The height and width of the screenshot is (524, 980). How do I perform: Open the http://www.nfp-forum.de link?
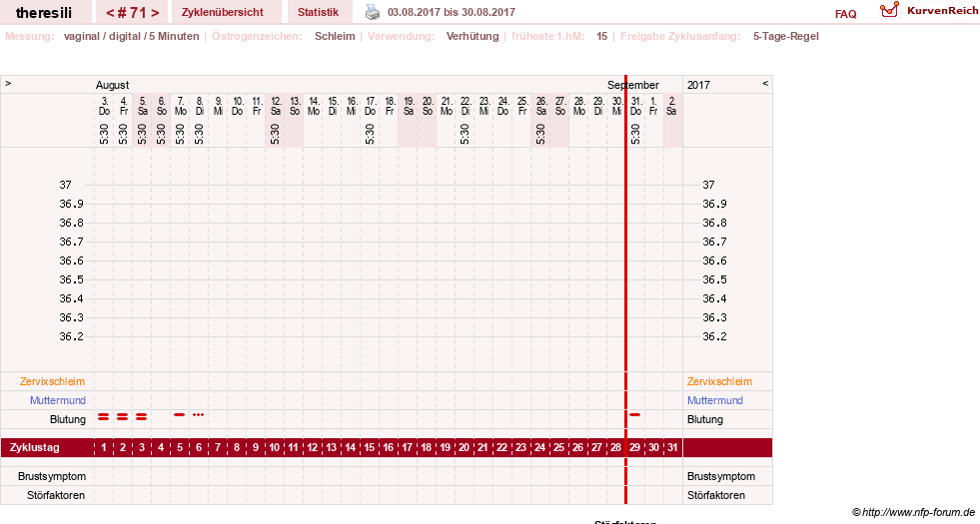pyautogui.click(x=919, y=512)
